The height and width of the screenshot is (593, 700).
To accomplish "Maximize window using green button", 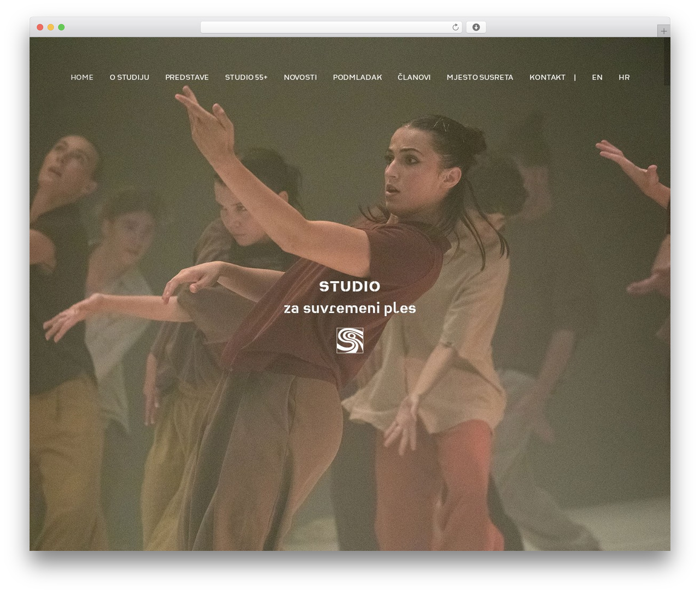I will [61, 27].
